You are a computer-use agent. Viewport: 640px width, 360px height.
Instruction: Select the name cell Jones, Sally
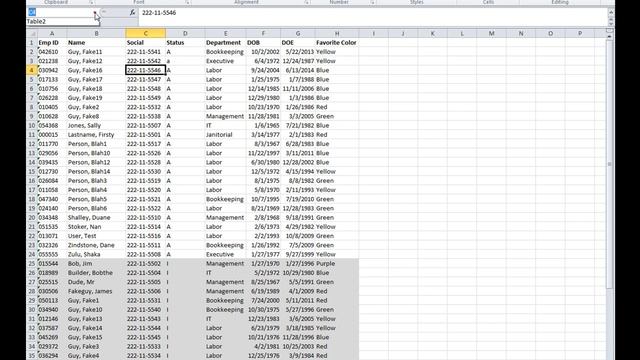click(96, 125)
